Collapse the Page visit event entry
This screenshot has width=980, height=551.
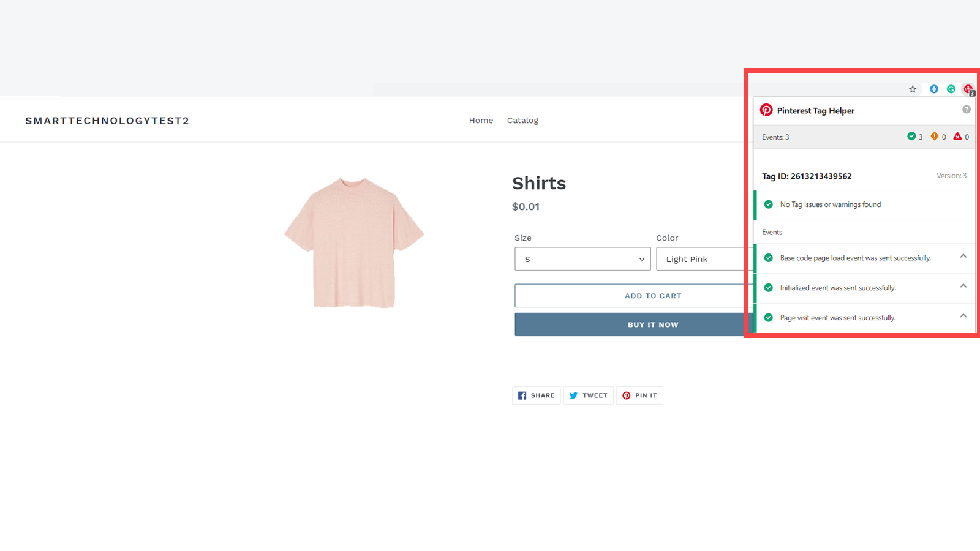[962, 316]
